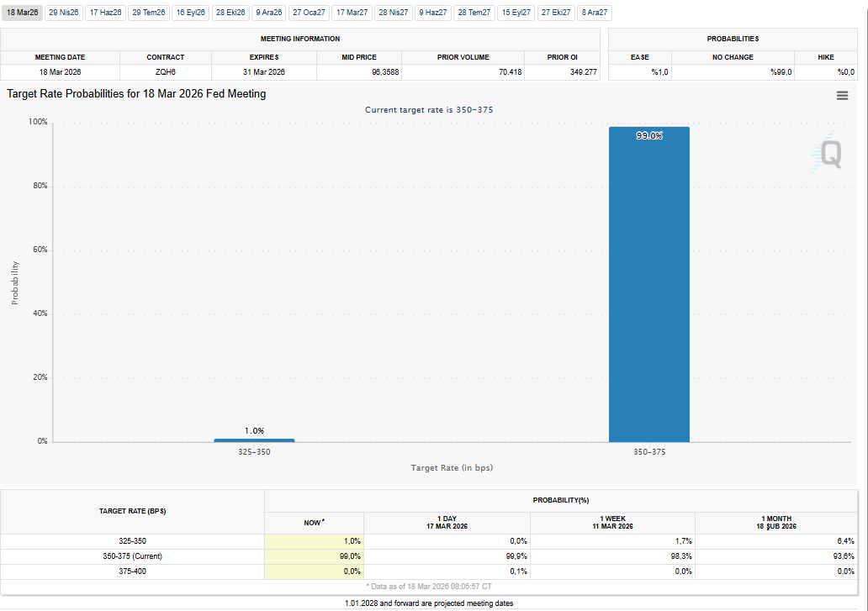868x611 pixels.
Task: Click the 9 Haz27 meeting tab
Action: pyautogui.click(x=433, y=13)
